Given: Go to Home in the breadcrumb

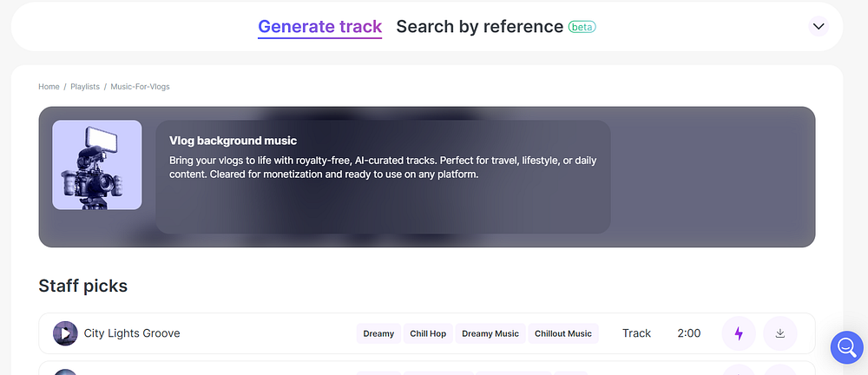Looking at the screenshot, I should pyautogui.click(x=49, y=87).
